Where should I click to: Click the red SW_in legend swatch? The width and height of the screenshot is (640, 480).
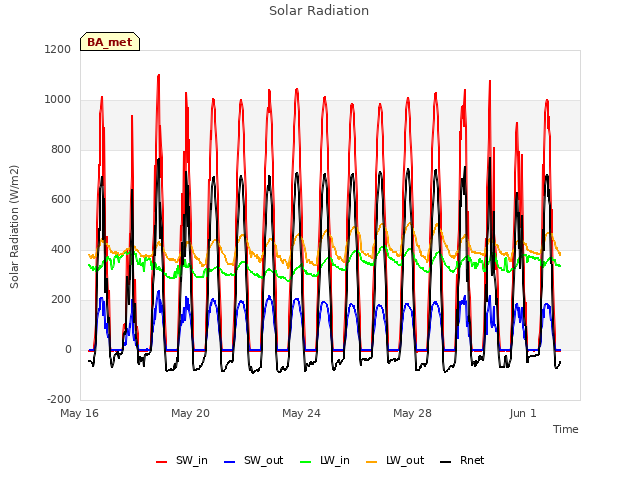click(x=162, y=462)
